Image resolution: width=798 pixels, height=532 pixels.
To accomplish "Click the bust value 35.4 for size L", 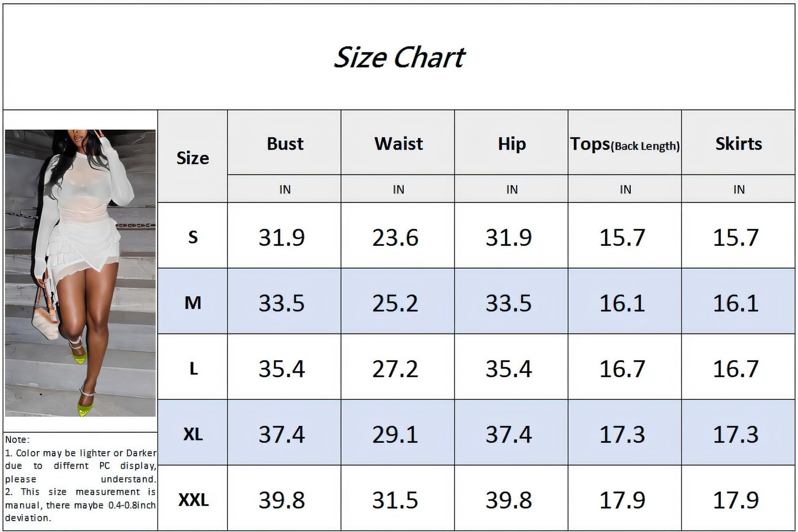I will 282,369.
